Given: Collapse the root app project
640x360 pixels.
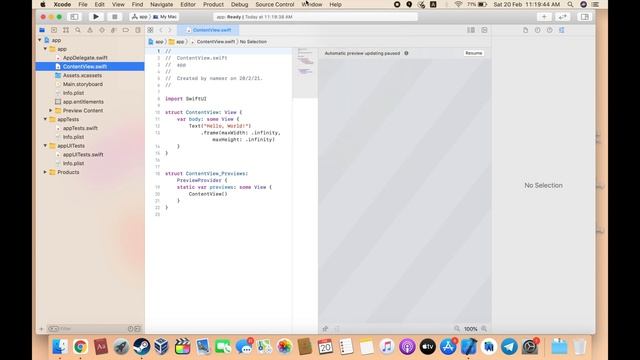Looking at the screenshot, I should click(40, 40).
